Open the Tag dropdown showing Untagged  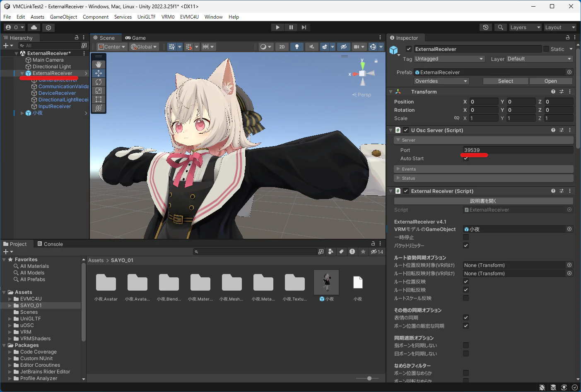coord(449,59)
